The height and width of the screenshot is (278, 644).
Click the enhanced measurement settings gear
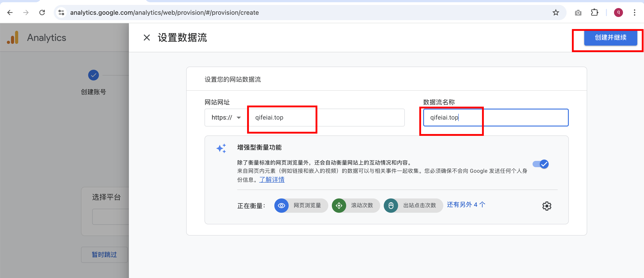pyautogui.click(x=546, y=206)
